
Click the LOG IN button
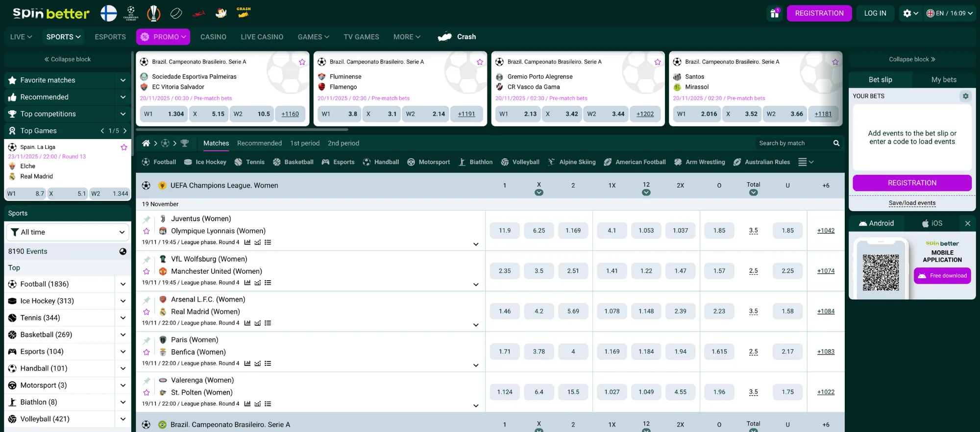[x=875, y=13]
